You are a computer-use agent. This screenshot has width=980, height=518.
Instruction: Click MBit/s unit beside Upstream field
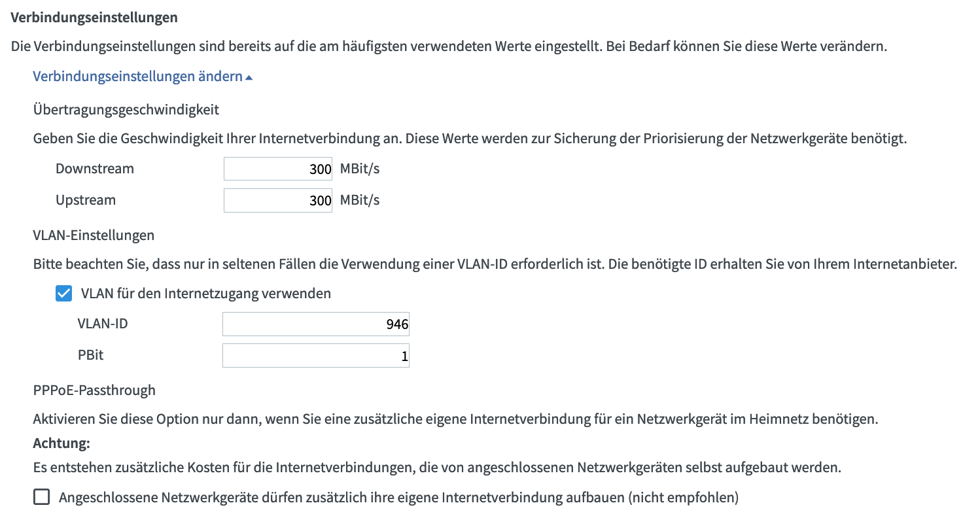click(x=360, y=200)
